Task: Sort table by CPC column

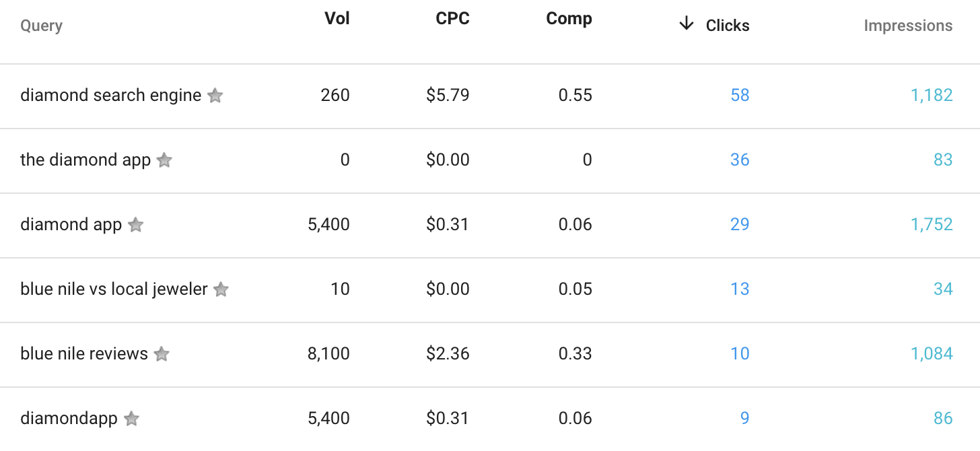Action: [x=452, y=19]
